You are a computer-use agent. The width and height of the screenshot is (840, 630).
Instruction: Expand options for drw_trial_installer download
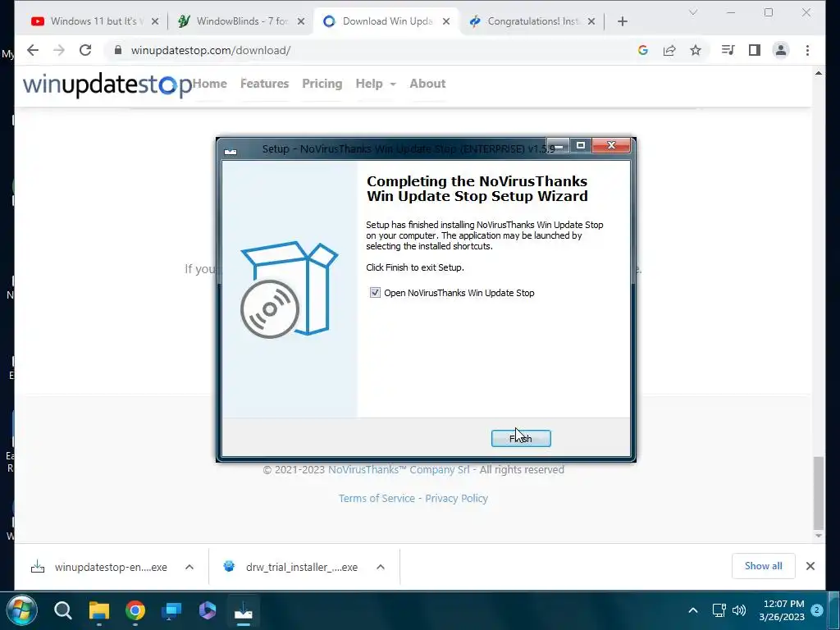click(x=381, y=567)
